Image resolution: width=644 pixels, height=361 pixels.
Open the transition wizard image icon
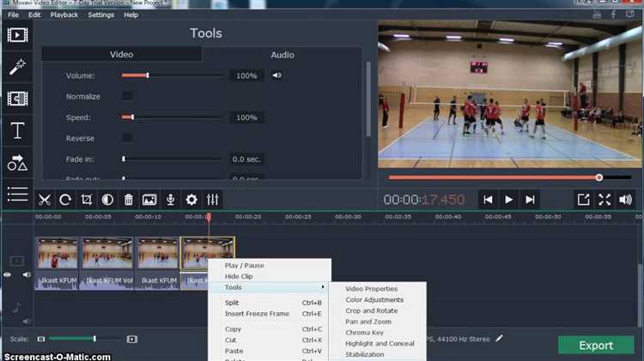pyautogui.click(x=149, y=200)
